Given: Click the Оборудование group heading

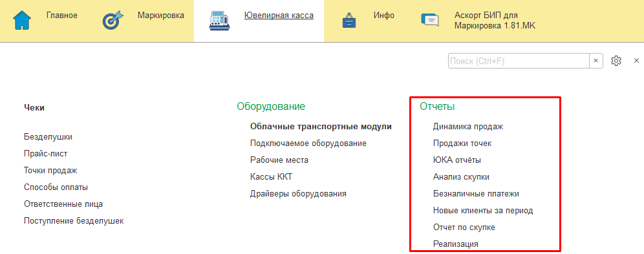Looking at the screenshot, I should coord(271,107).
